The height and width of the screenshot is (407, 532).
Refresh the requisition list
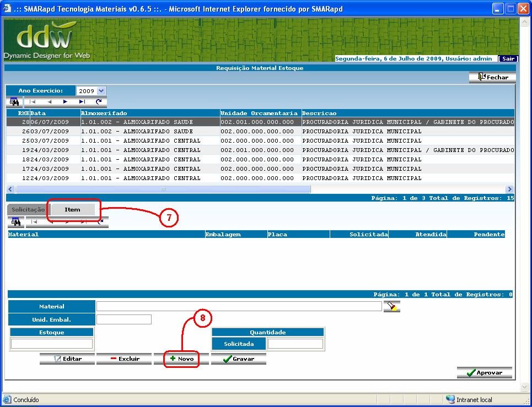(x=99, y=102)
